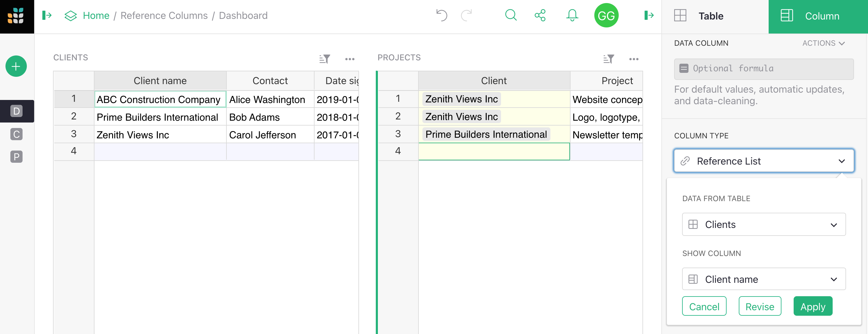The image size is (868, 334).
Task: Click the green plus create new button
Action: pyautogui.click(x=16, y=66)
